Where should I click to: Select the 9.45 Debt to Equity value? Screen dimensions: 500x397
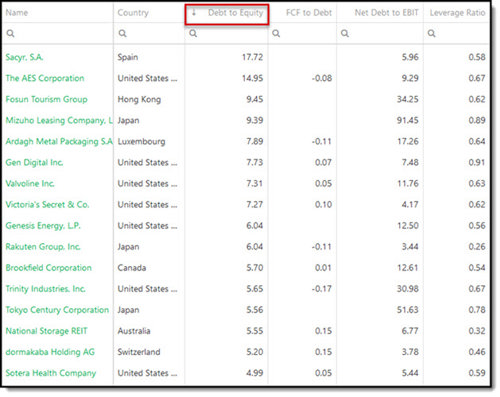[x=255, y=99]
